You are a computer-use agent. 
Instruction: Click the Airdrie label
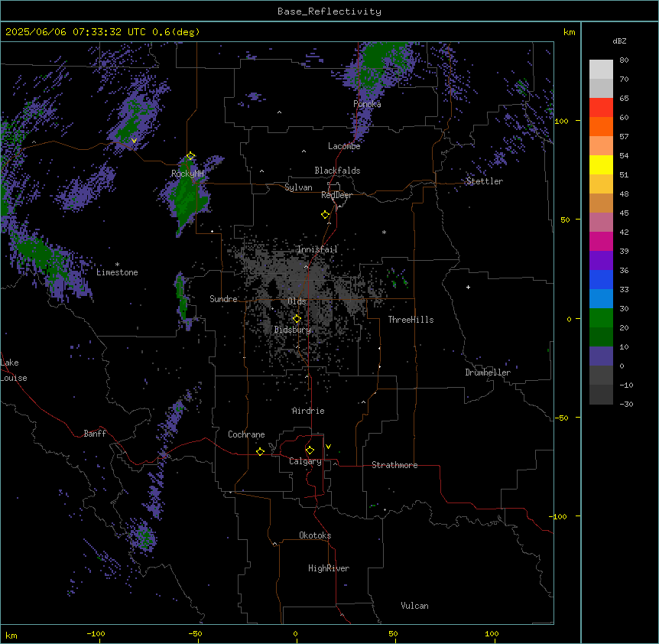[x=308, y=411]
